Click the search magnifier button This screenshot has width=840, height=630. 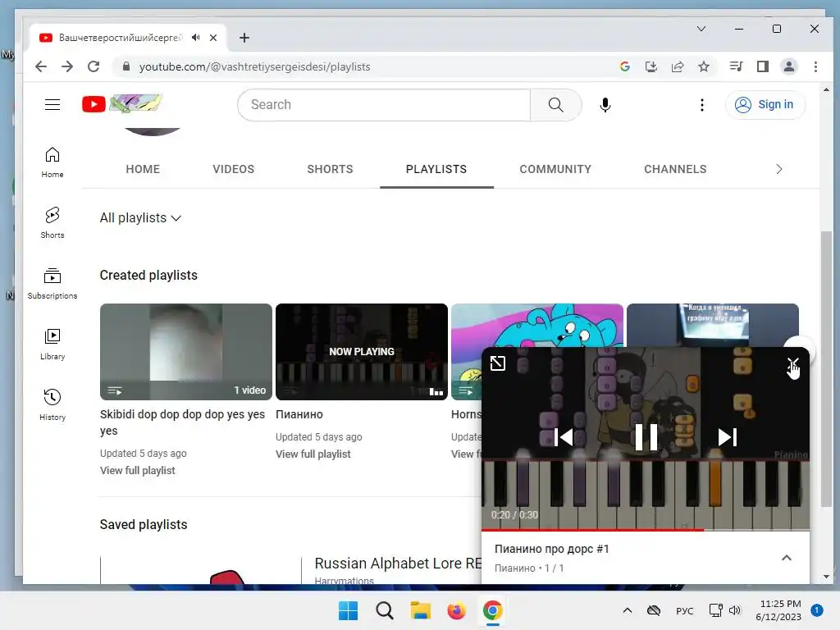[555, 105]
